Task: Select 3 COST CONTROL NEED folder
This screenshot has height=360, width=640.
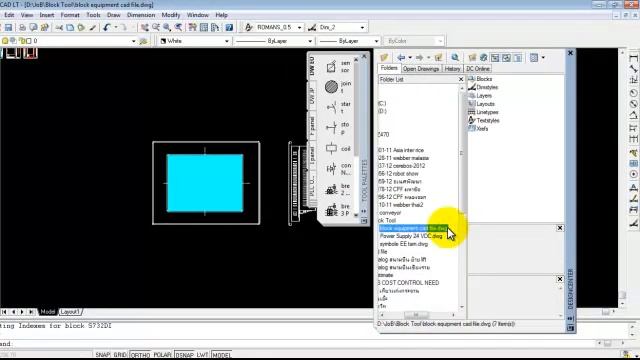Action: 409,282
